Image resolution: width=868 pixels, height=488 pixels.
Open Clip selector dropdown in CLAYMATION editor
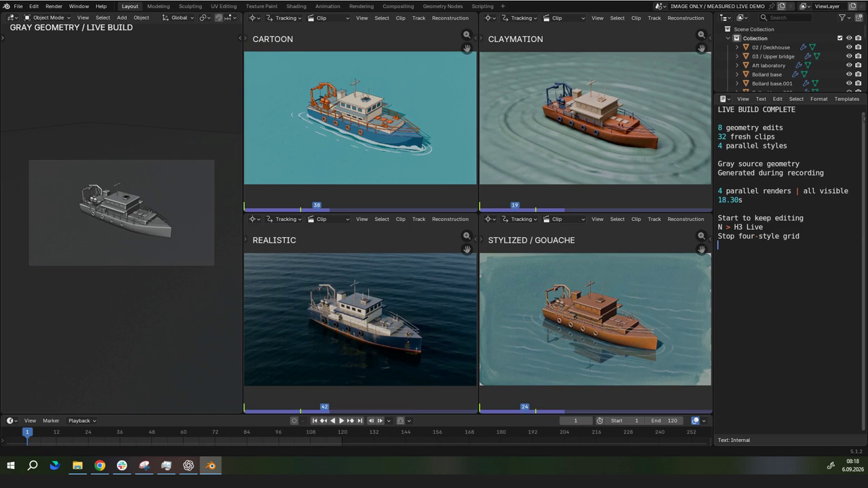[x=564, y=18]
